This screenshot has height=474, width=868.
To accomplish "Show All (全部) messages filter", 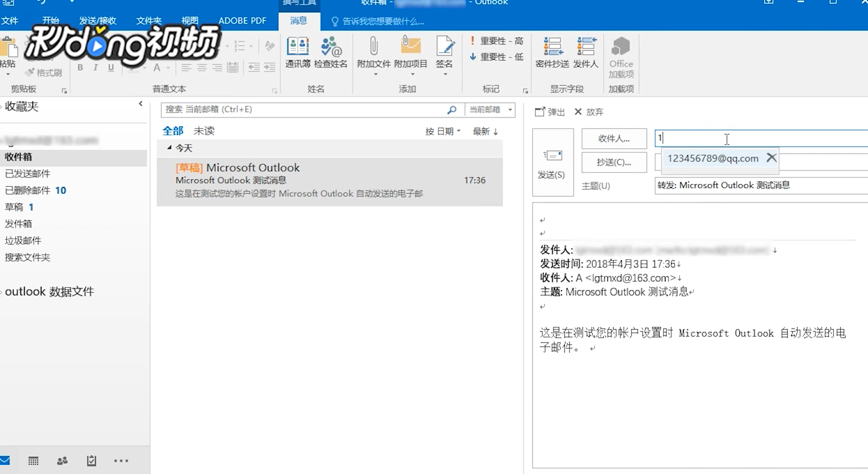I will [173, 130].
